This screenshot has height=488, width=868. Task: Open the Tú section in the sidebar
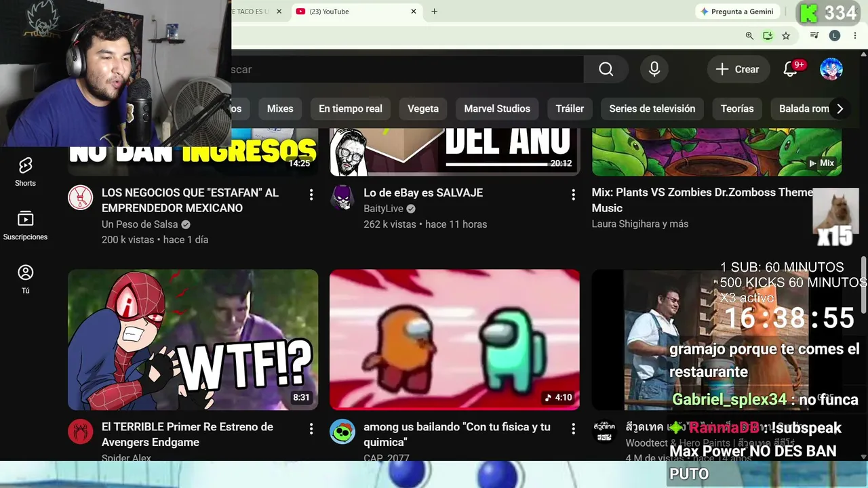point(25,279)
